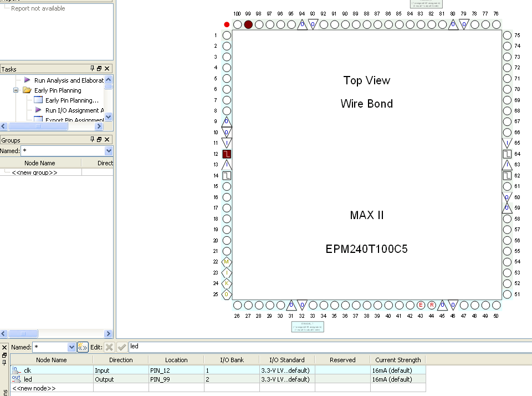Click the Current Strength column header
532x396 pixels.
(398, 360)
